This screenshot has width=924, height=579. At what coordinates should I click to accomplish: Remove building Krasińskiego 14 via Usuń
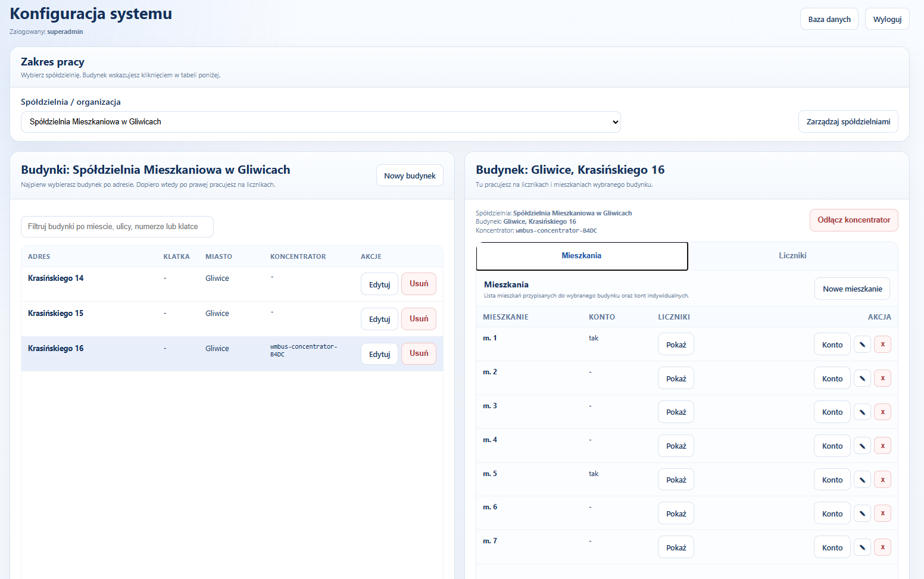pos(419,284)
